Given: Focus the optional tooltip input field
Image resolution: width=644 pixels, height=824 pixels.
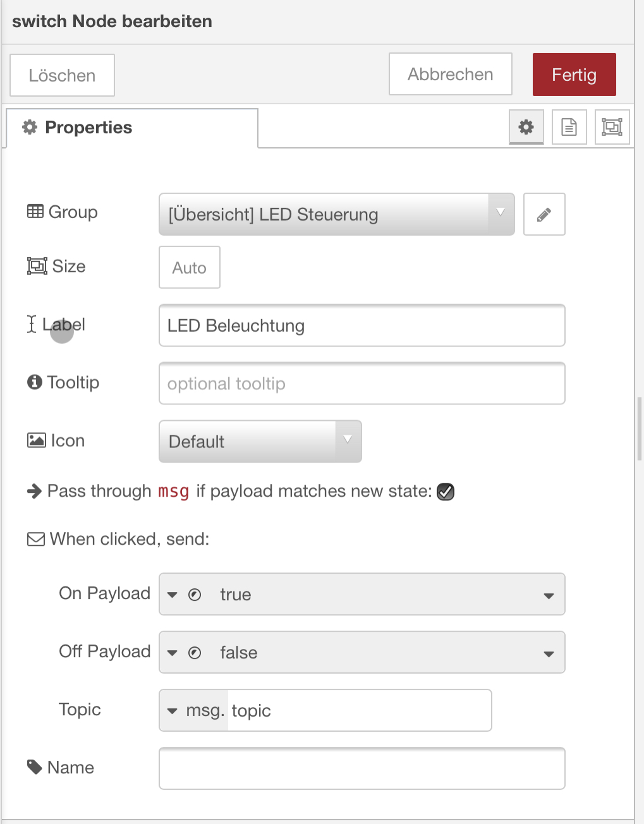Looking at the screenshot, I should coord(361,384).
